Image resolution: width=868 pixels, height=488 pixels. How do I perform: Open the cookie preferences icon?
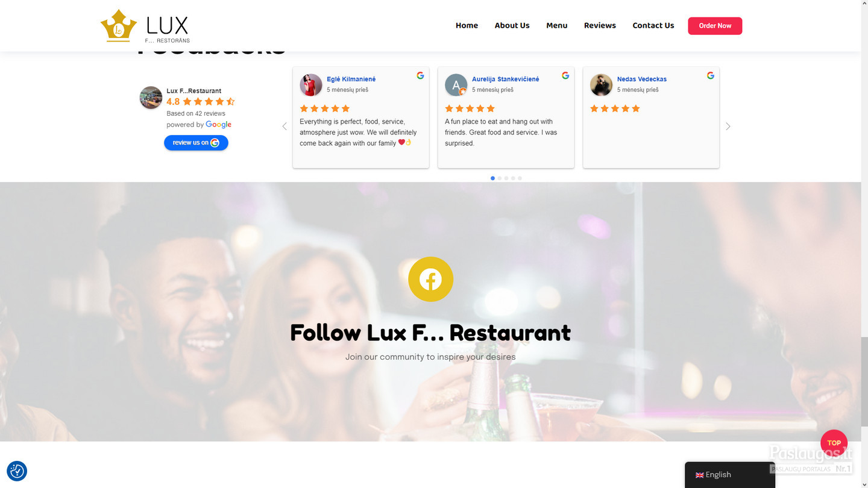pos(17,471)
